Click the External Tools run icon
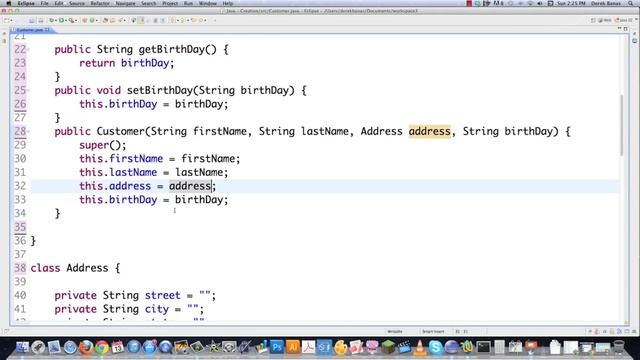 pyautogui.click(x=71, y=20)
